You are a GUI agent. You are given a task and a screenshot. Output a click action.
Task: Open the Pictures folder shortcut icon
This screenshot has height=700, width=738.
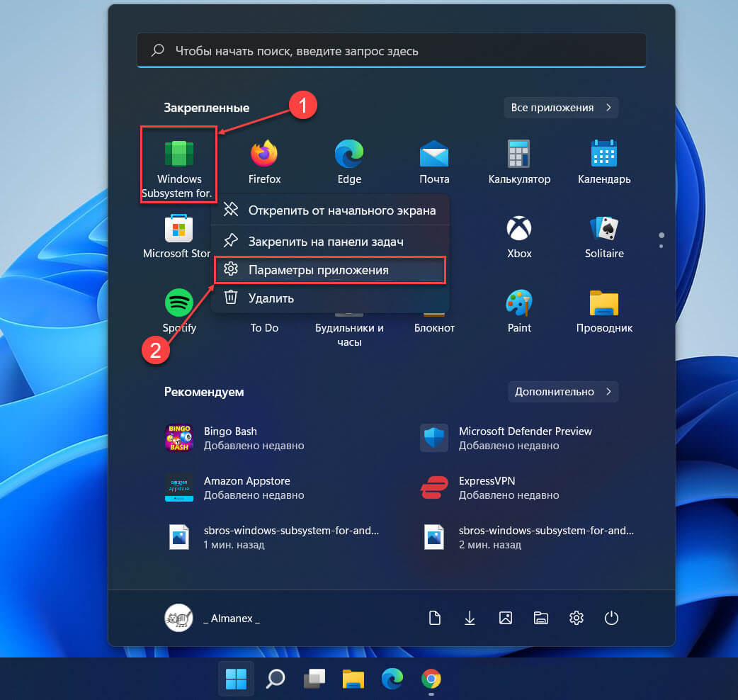click(506, 618)
